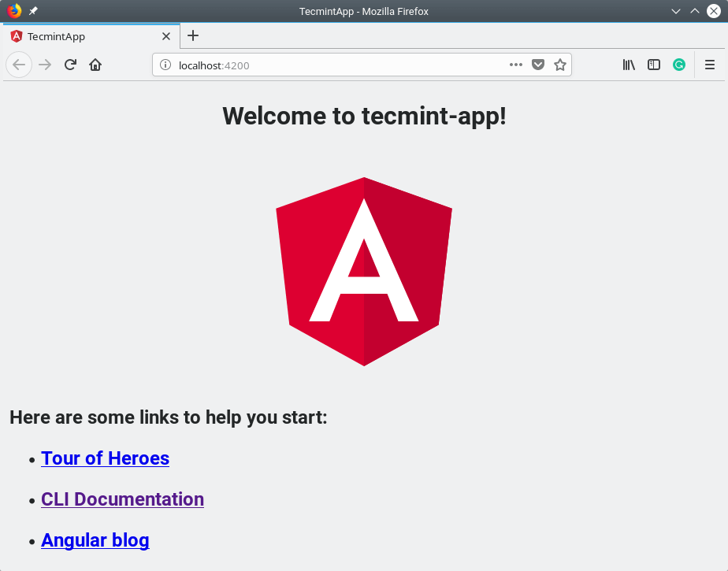Expand the titlebar chevron menu
The height and width of the screenshot is (571, 728).
click(x=675, y=10)
